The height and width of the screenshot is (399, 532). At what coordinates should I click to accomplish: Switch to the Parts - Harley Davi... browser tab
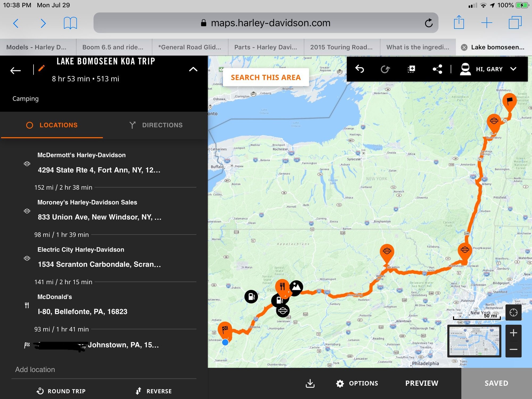pos(265,47)
